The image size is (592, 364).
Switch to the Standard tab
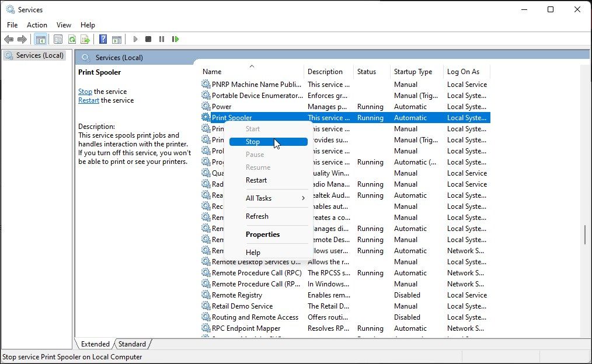(132, 344)
